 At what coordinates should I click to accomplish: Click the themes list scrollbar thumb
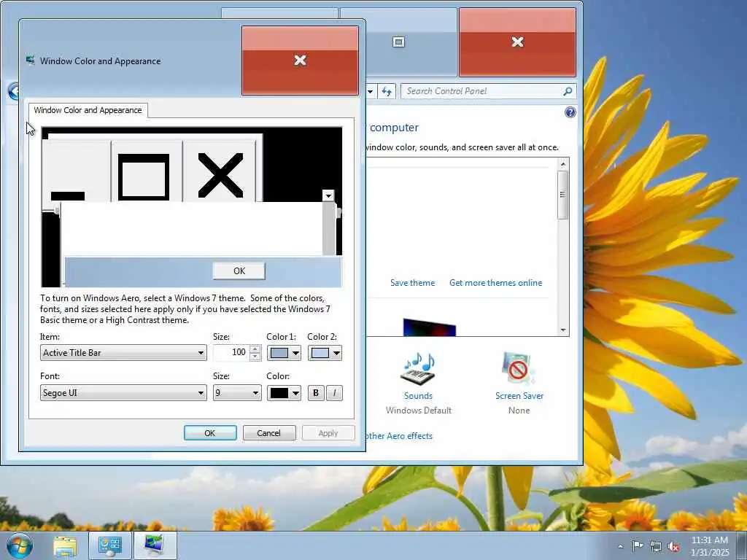coord(563,195)
